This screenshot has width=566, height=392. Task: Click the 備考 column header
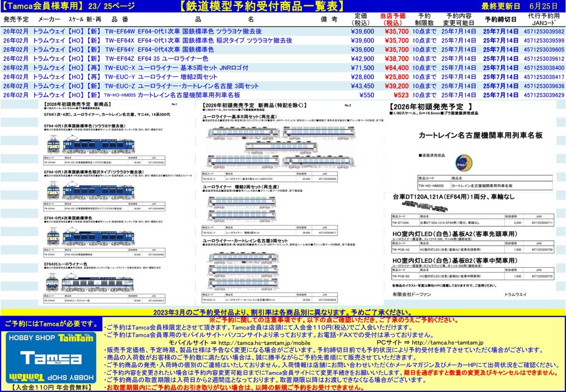click(x=329, y=19)
